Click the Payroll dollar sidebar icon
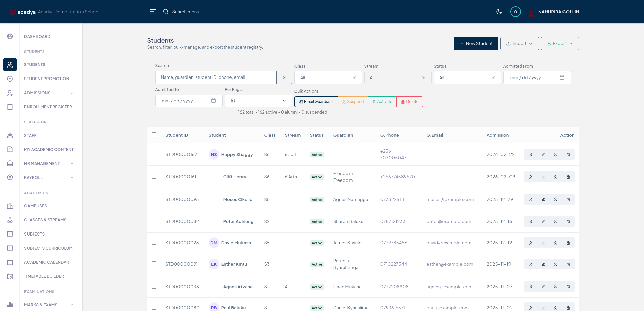Viewport: 644px width, 311px height. click(10, 177)
